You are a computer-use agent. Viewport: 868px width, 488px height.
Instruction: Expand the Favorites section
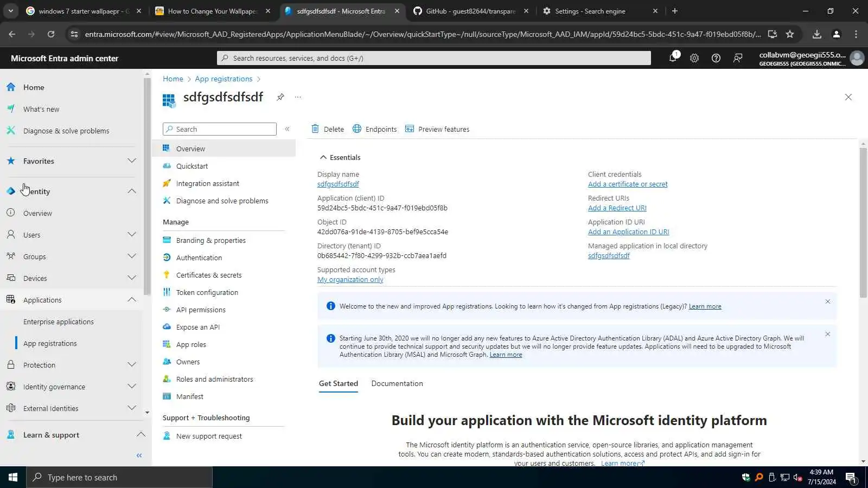[x=132, y=161]
